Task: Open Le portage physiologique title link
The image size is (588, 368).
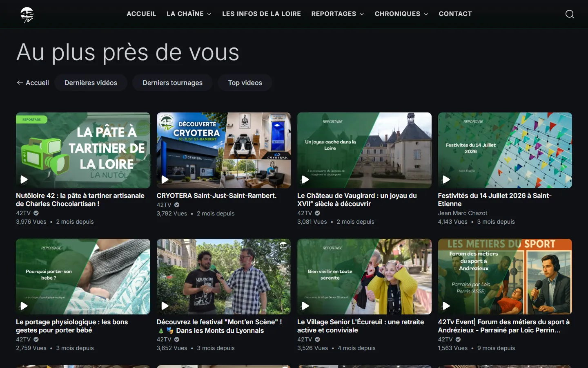Action: click(x=72, y=326)
